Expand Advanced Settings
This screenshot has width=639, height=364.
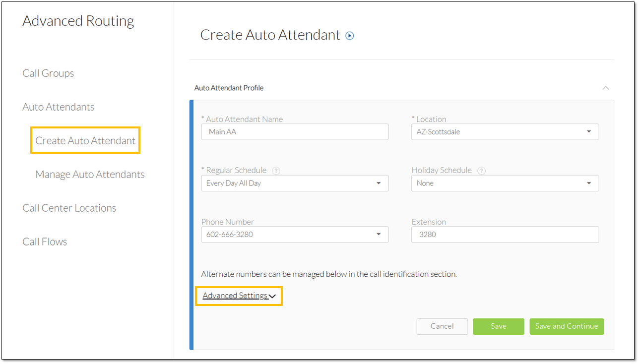[239, 296]
